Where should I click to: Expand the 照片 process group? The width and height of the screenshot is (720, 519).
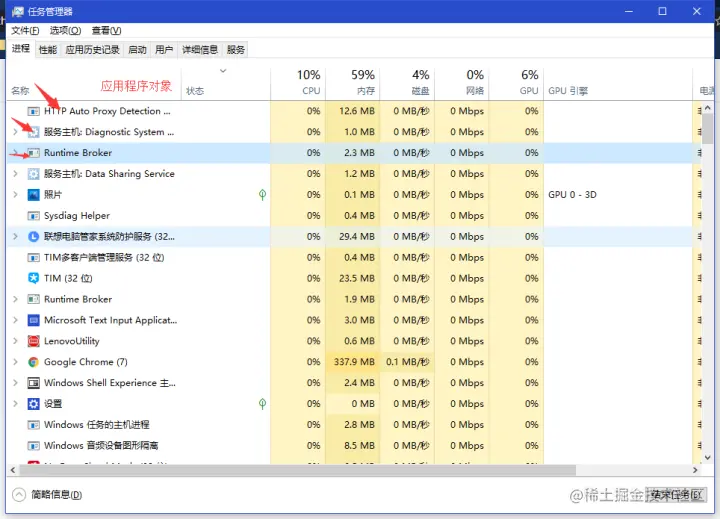(x=15, y=195)
